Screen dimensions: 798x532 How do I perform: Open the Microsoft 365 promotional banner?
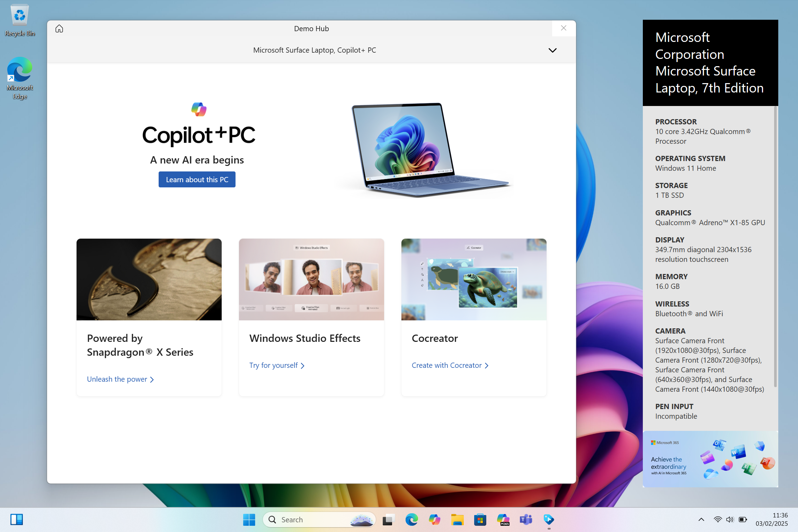[710, 459]
